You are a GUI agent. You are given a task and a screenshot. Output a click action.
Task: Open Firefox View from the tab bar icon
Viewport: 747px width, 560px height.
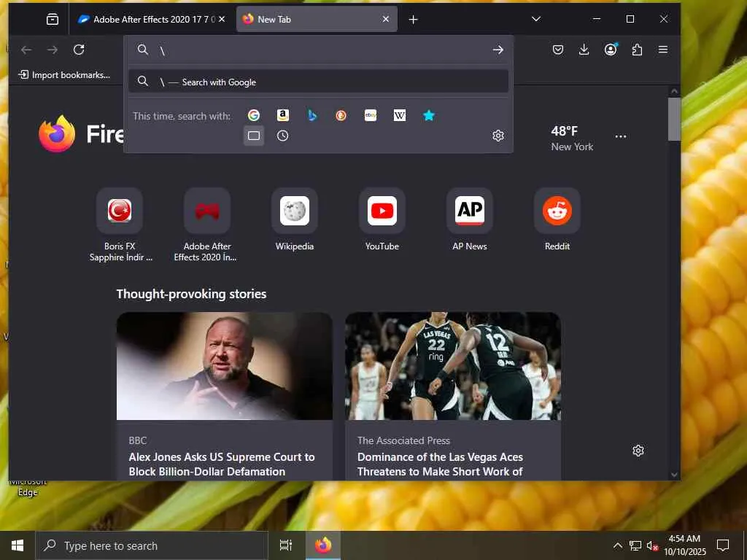tap(53, 19)
